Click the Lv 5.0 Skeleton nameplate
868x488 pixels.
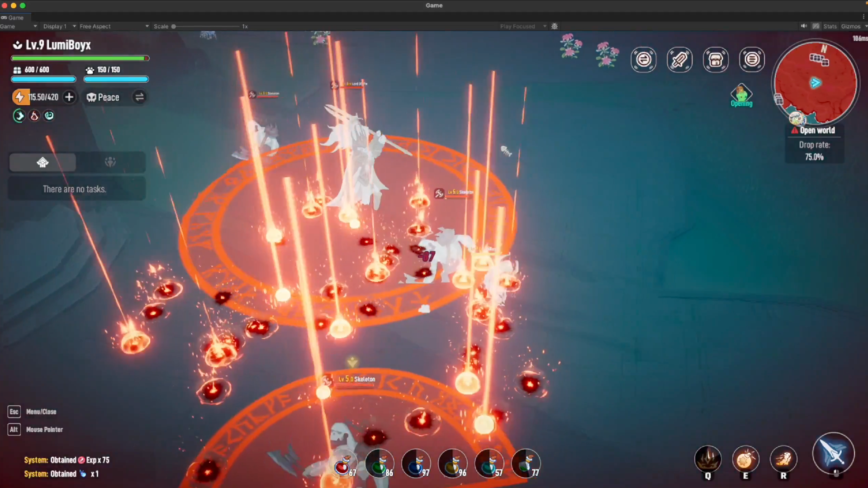[356, 379]
